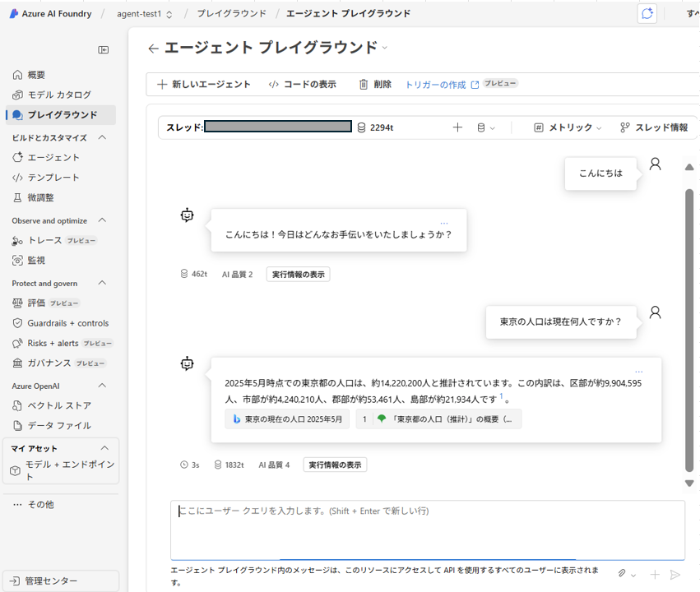Click the 462t token count
This screenshot has height=592, width=700.
tap(194, 274)
